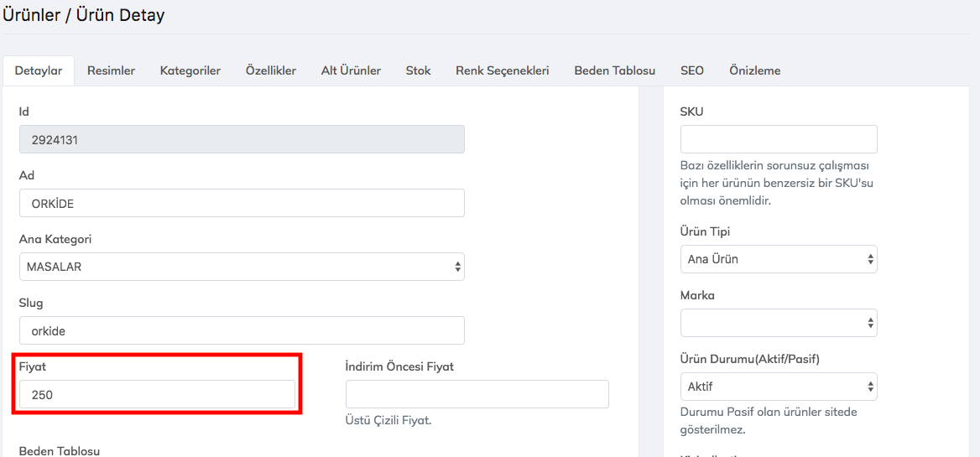Open the Ürün Durumu dropdown set to Aktif
The width and height of the screenshot is (980, 457).
(x=778, y=387)
